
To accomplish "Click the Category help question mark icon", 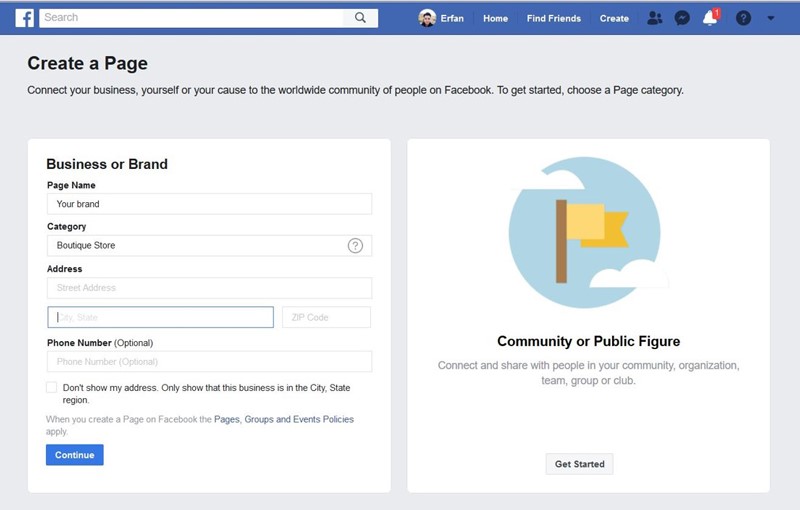I will pyautogui.click(x=355, y=246).
